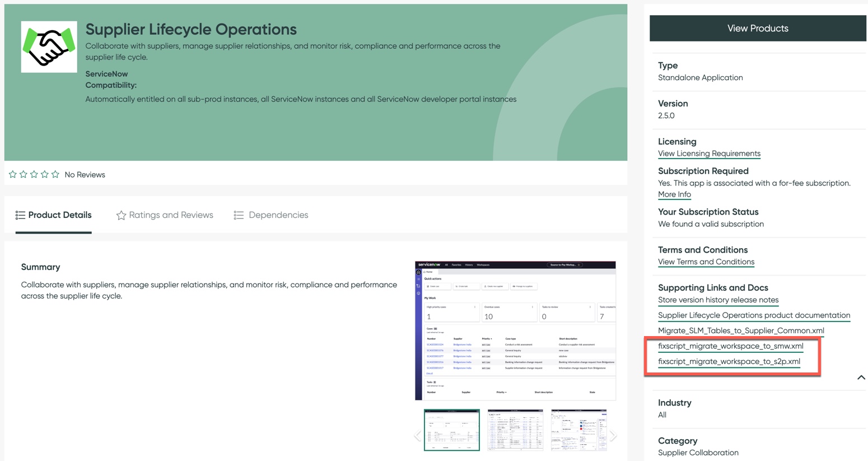
Task: Download fixscript_migrate_workspace_to_s2p.xml
Action: point(729,361)
